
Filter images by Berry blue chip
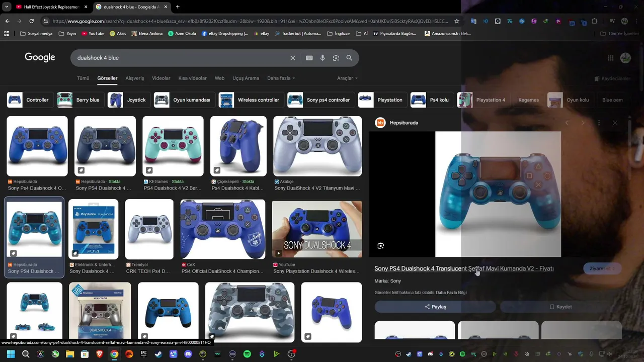[x=79, y=100]
